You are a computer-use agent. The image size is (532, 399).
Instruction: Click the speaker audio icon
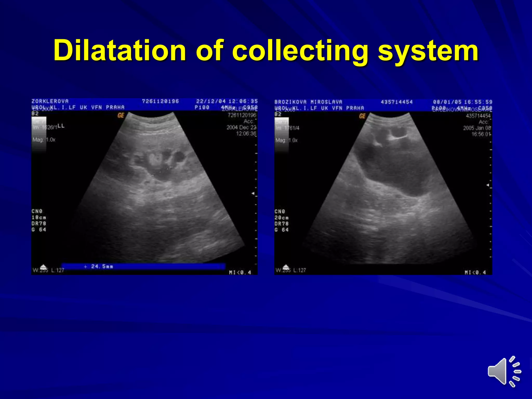pyautogui.click(x=504, y=371)
